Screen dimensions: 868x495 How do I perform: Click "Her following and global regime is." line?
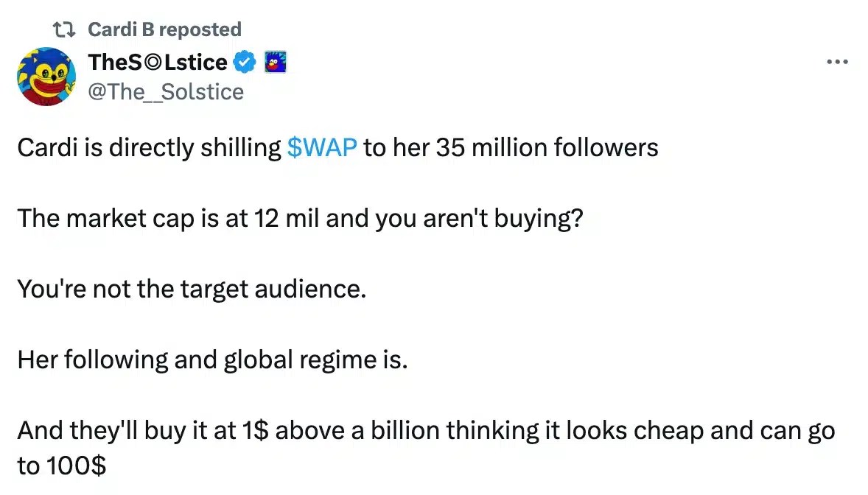[211, 360]
